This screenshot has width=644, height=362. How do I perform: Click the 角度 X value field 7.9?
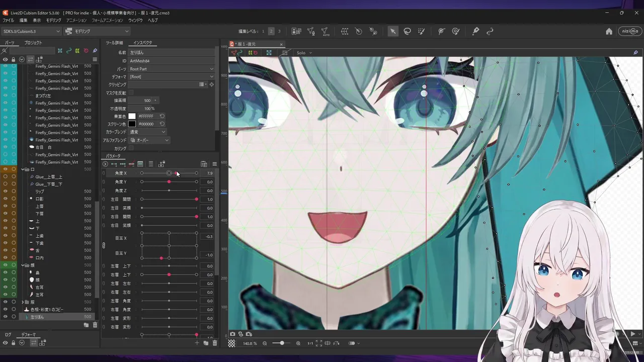[x=207, y=173]
